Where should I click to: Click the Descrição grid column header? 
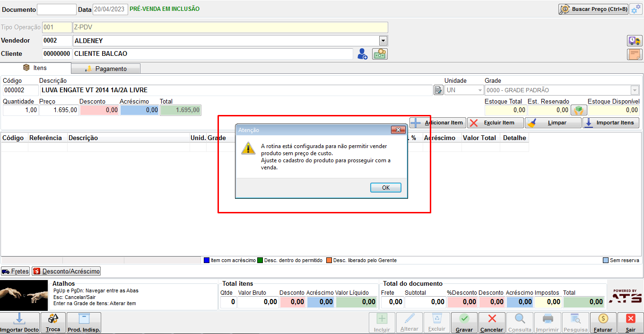click(129, 138)
